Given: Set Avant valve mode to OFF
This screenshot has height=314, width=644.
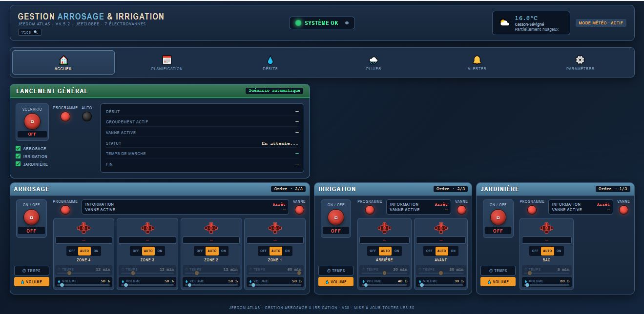Looking at the screenshot, I should pos(429,251).
